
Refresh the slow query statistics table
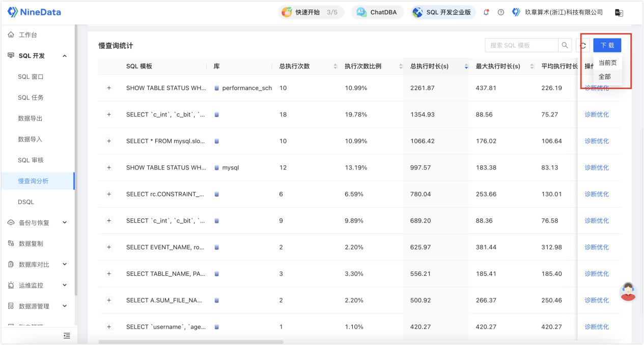583,45
